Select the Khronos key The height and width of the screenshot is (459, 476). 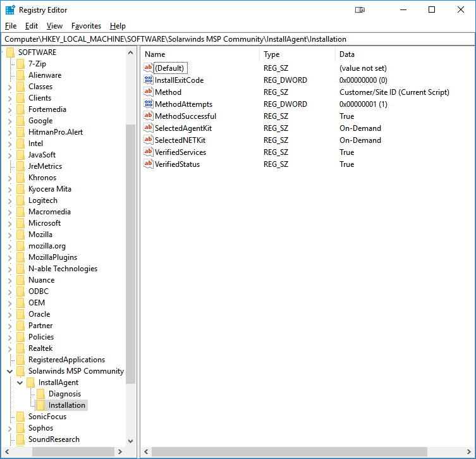pyautogui.click(x=42, y=178)
